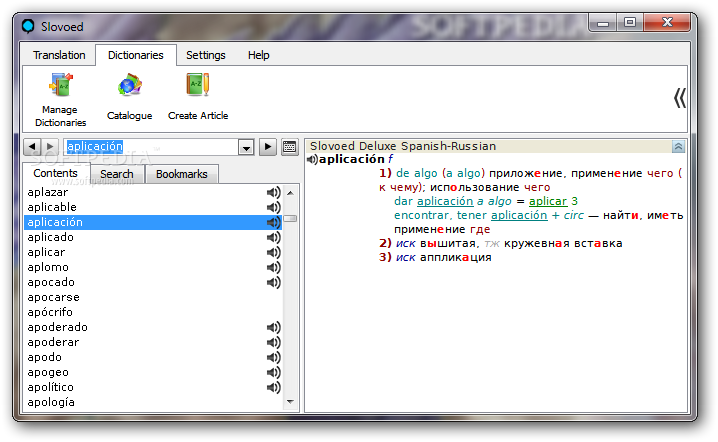Open the Help tab
718x442 pixels.
pos(258,55)
